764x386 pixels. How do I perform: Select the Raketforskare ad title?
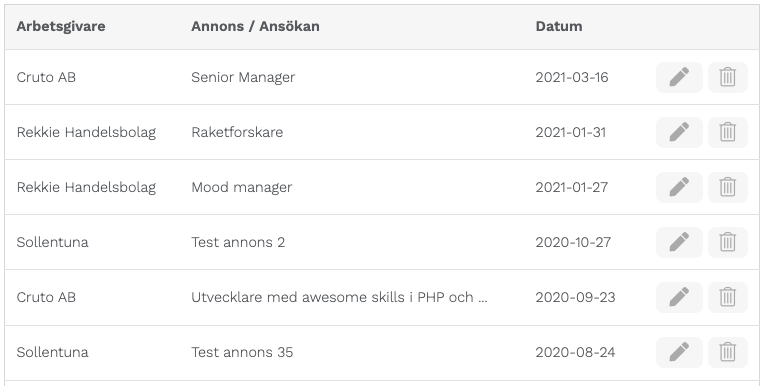(x=237, y=132)
